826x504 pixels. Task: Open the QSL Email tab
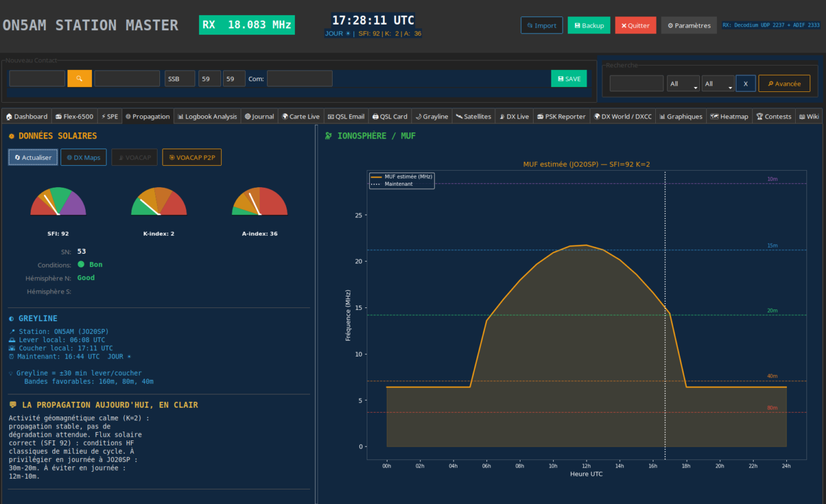pyautogui.click(x=347, y=117)
